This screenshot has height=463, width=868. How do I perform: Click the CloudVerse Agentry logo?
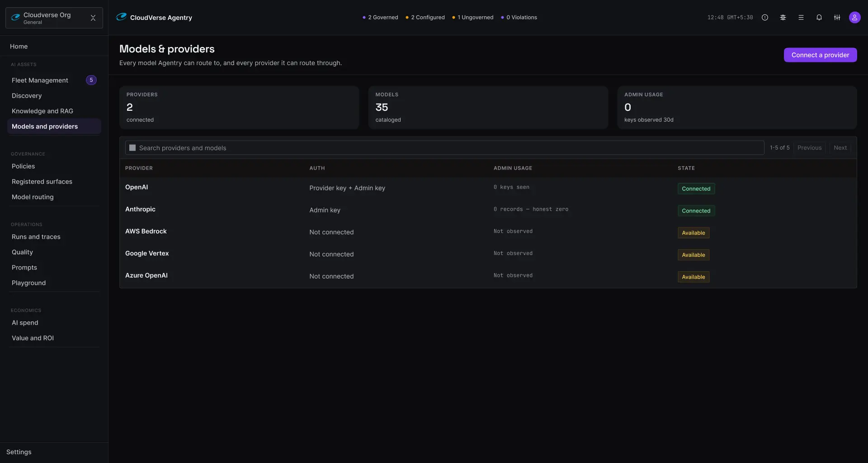(x=154, y=18)
